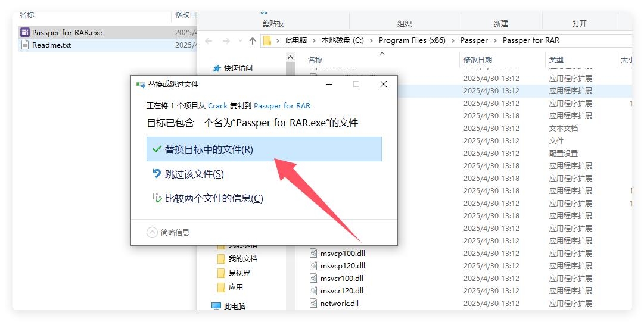This screenshot has width=644, height=322.
Task: Expand chevron after 此电脑 breadcrumb
Action: point(314,40)
